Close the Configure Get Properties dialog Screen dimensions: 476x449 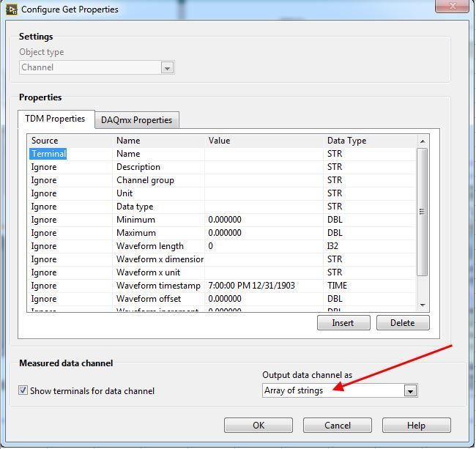453,6
